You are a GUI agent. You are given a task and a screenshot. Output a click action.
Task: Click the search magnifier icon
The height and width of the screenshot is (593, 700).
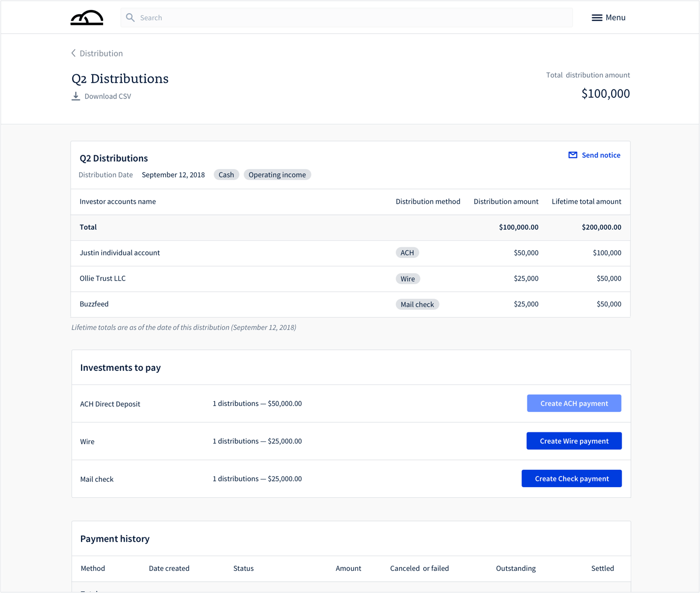[x=131, y=18]
